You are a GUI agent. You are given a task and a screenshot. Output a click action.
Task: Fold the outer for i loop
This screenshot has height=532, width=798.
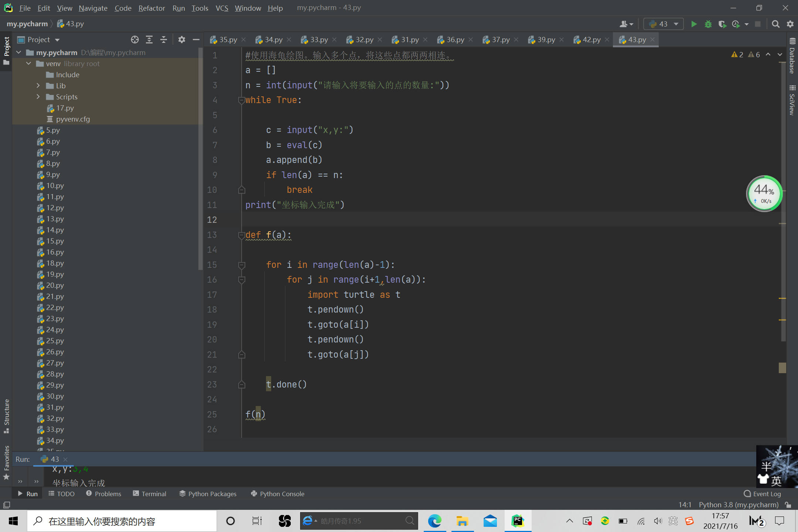point(242,265)
